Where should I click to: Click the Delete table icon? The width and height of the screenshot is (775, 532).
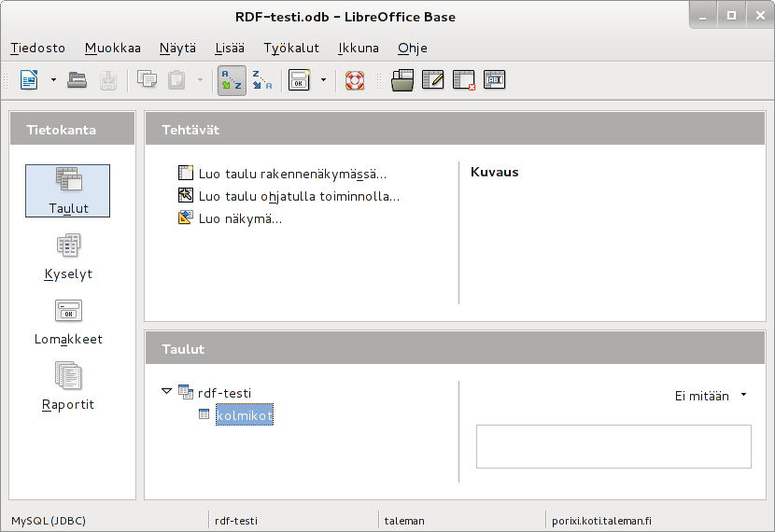pos(464,80)
